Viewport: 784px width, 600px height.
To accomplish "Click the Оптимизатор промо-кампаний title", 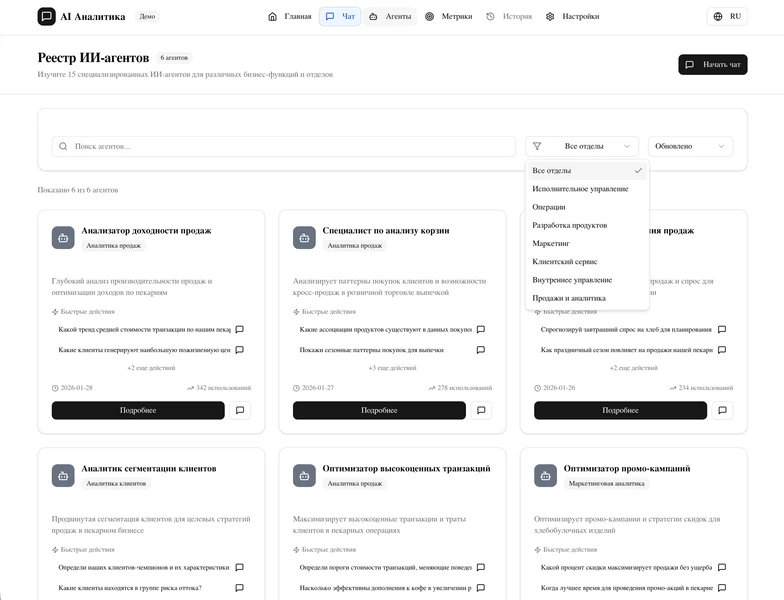I will pyautogui.click(x=627, y=468).
